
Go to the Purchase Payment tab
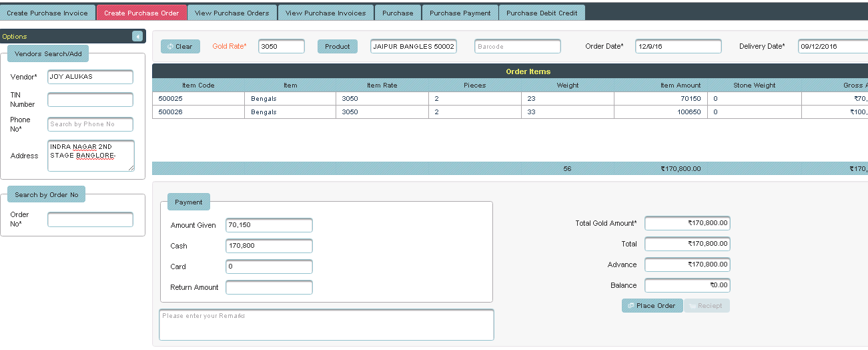pos(460,13)
